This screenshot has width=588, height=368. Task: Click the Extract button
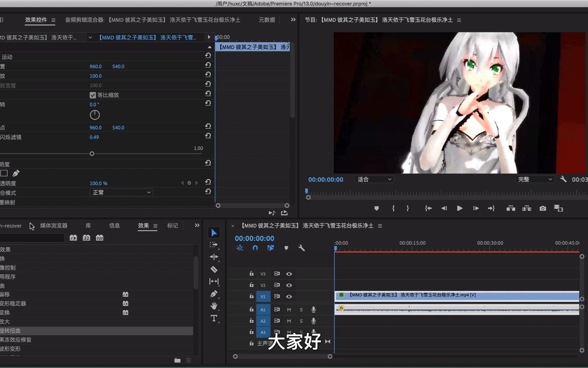[527, 208]
